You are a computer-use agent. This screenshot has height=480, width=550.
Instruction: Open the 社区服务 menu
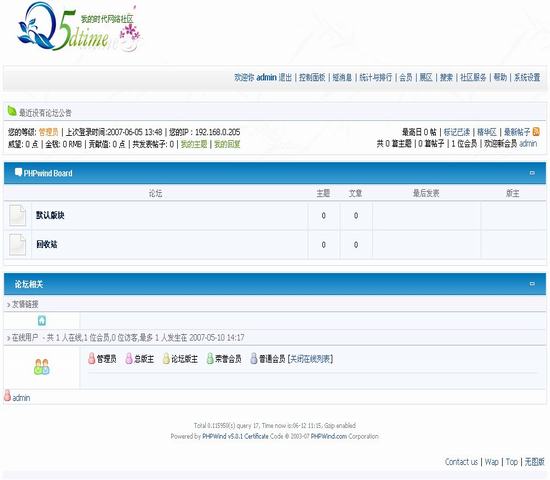473,77
